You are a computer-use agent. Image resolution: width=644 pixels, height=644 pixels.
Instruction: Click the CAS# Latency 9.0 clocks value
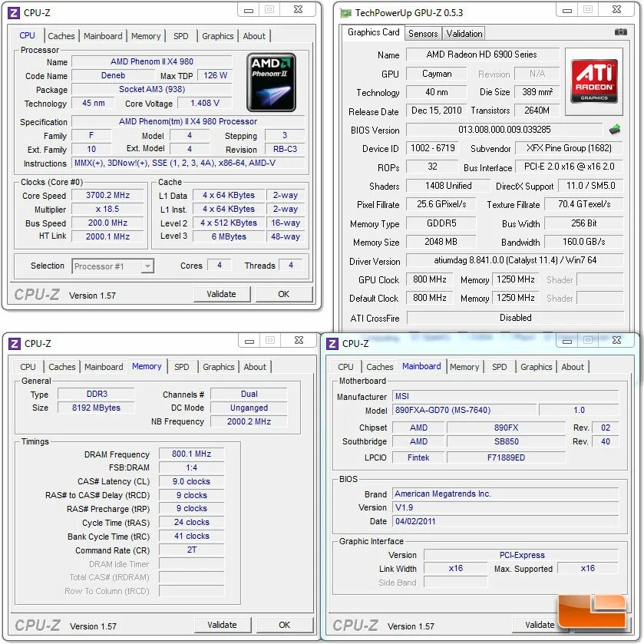point(191,481)
